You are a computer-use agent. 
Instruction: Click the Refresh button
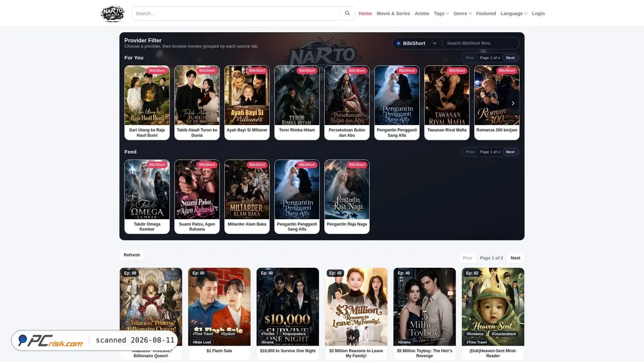(x=132, y=255)
